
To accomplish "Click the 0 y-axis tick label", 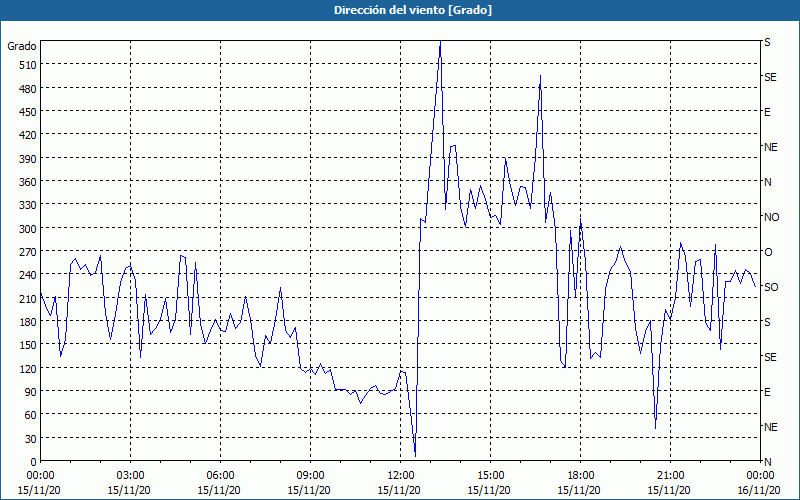I will click(34, 462).
